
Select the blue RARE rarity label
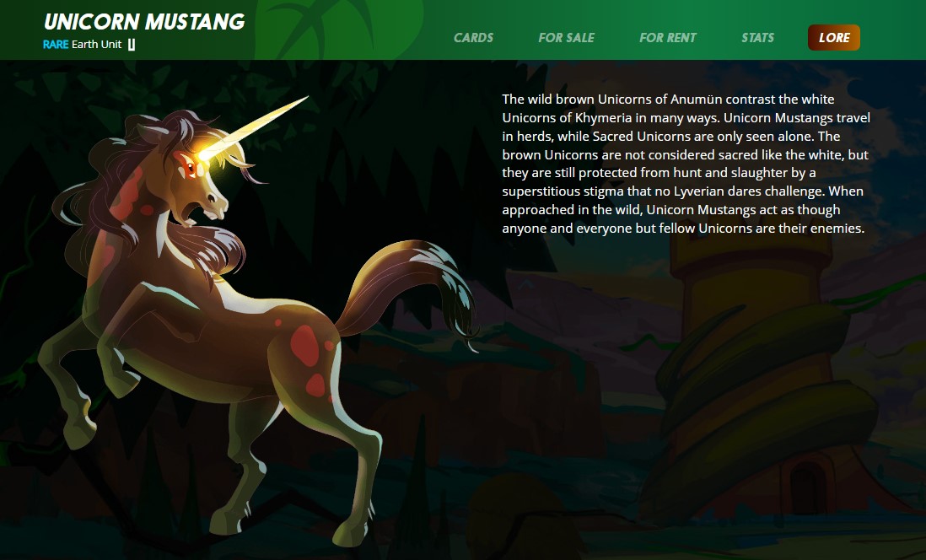coord(56,45)
